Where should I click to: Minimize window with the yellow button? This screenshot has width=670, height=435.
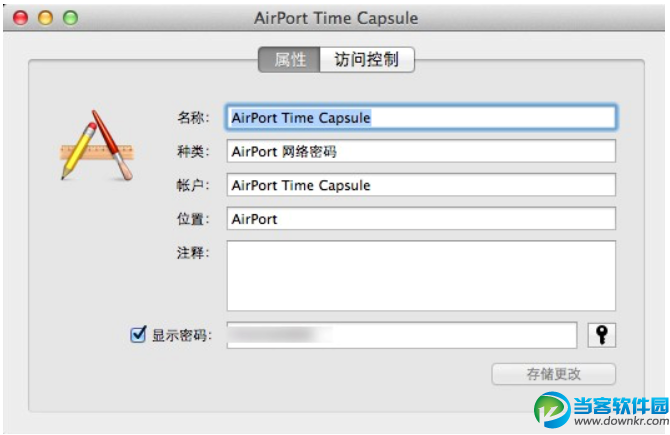pyautogui.click(x=45, y=18)
